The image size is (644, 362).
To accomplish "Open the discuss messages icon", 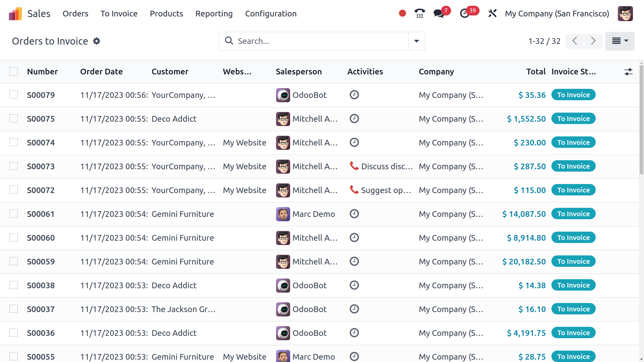I will coord(439,13).
